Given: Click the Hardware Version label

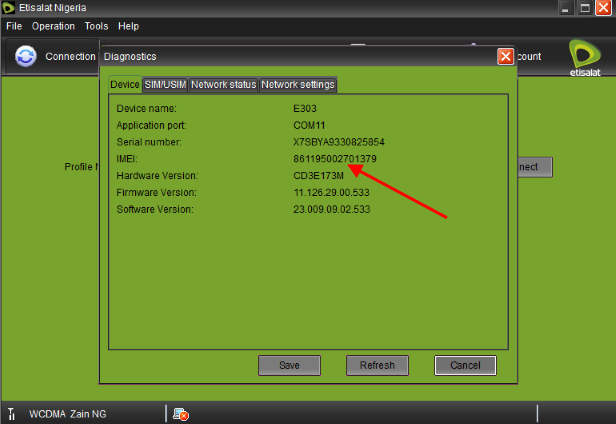Looking at the screenshot, I should click(x=157, y=176).
